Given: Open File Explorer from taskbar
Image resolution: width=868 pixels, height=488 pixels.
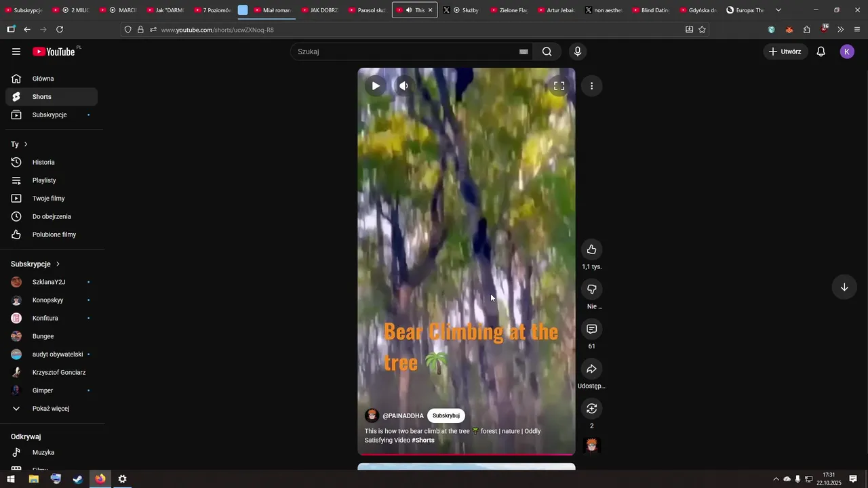Looking at the screenshot, I should click(33, 479).
